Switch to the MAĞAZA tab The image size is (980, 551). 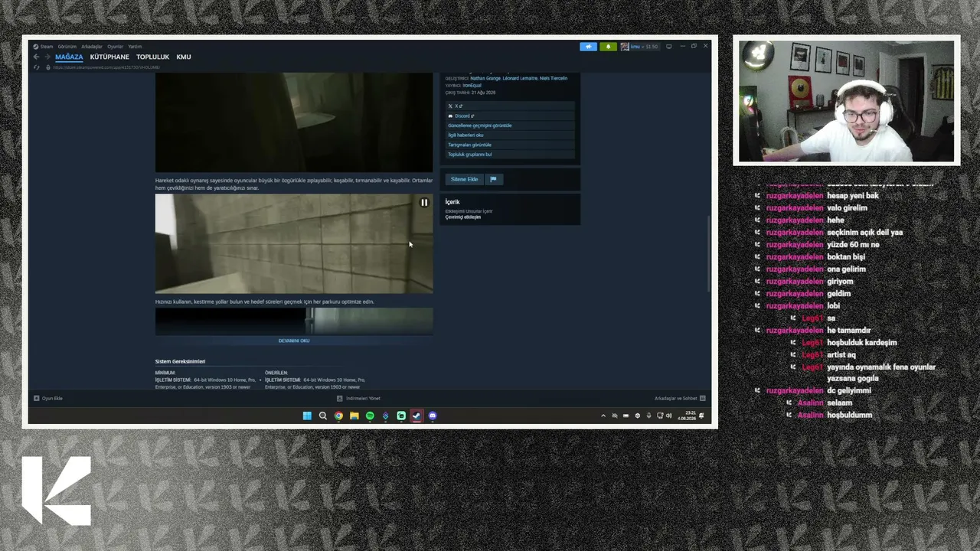(69, 57)
